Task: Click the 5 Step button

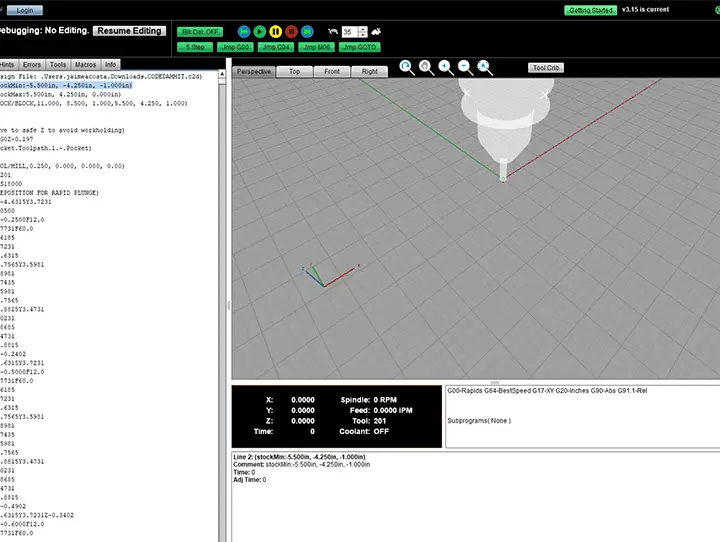Action: point(195,47)
